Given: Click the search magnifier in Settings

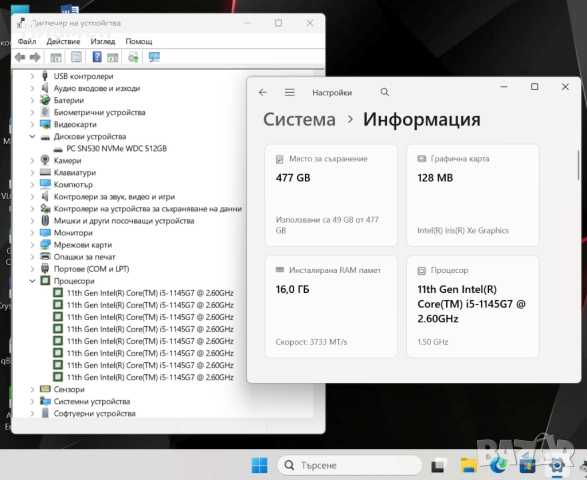Looking at the screenshot, I should click(384, 92).
